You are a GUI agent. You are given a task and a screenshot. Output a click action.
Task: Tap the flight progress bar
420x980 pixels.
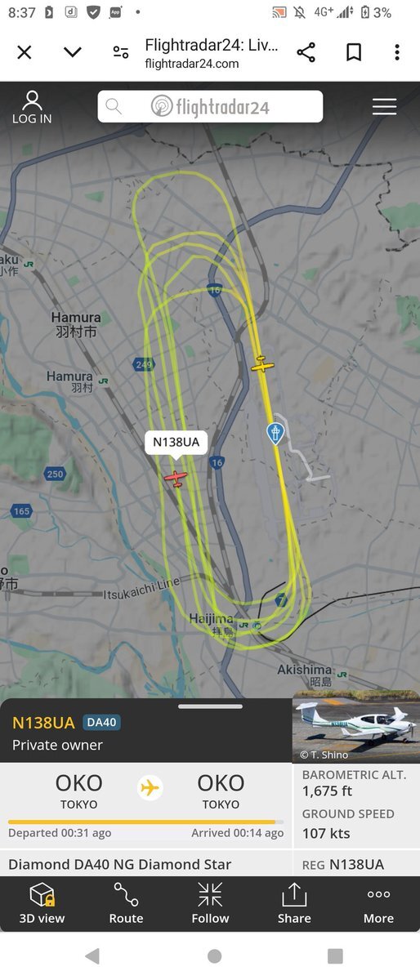146,822
